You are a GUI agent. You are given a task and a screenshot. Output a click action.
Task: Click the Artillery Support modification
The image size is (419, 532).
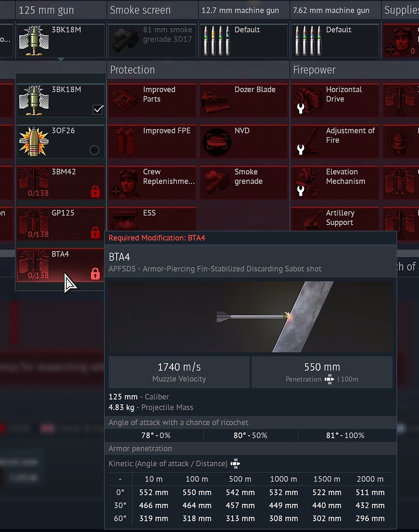[x=335, y=219]
